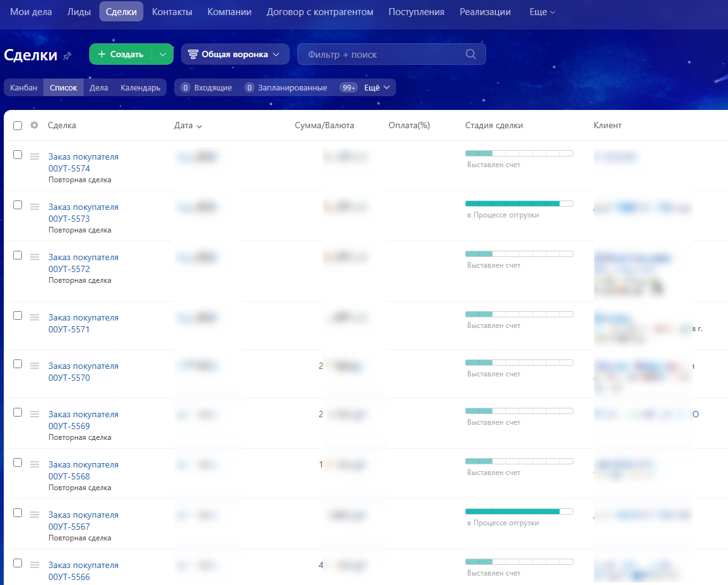
Task: Open deal Заказ покупателя 00УТ-5572
Action: (x=84, y=263)
